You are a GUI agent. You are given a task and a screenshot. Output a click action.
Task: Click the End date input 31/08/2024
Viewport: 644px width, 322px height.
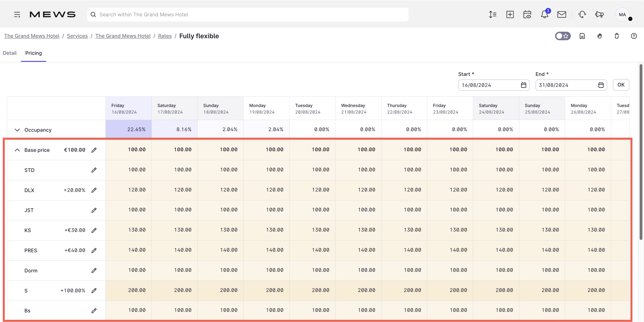coord(571,85)
